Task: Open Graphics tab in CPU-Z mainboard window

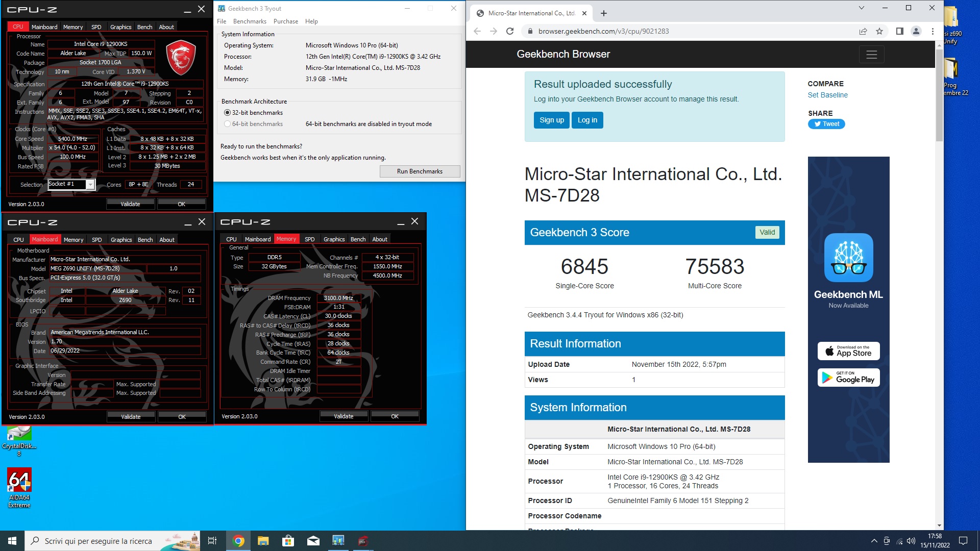Action: (x=121, y=240)
